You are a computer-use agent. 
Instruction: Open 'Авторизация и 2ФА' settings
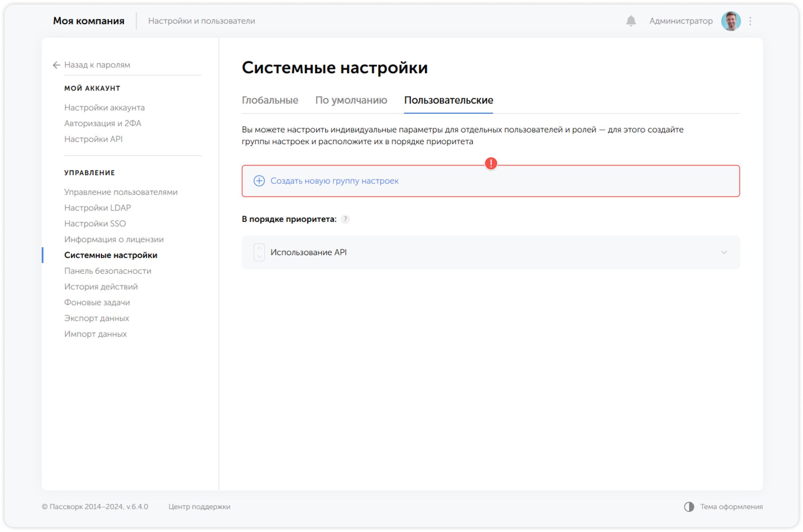pos(103,123)
